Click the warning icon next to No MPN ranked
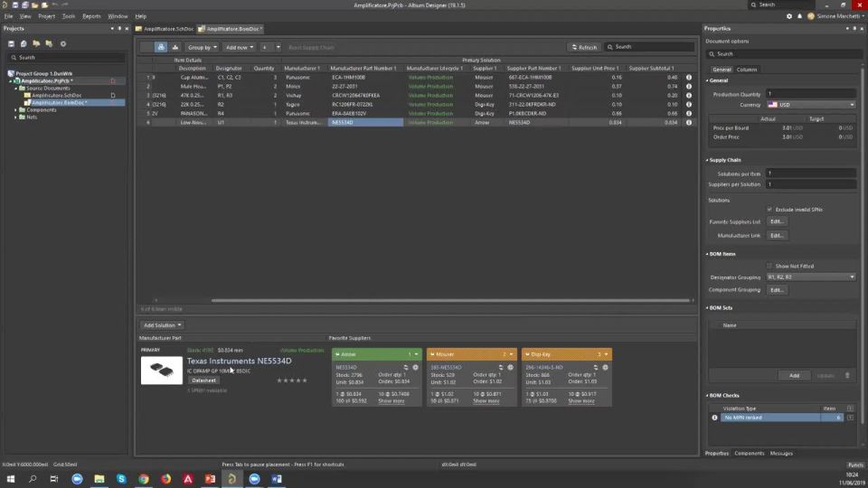The height and width of the screenshot is (488, 868). [714, 418]
